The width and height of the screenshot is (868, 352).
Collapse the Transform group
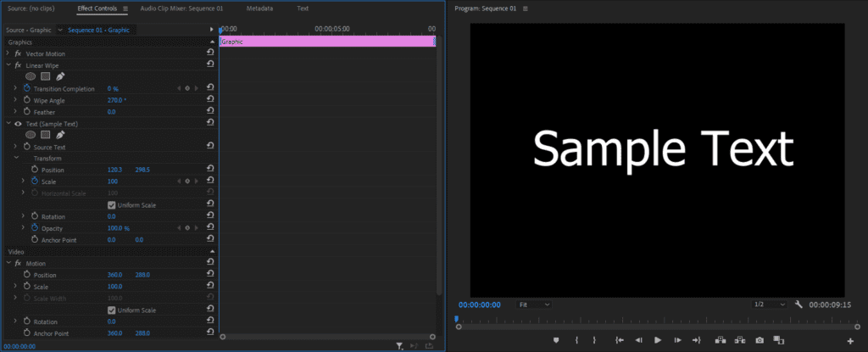coord(16,159)
